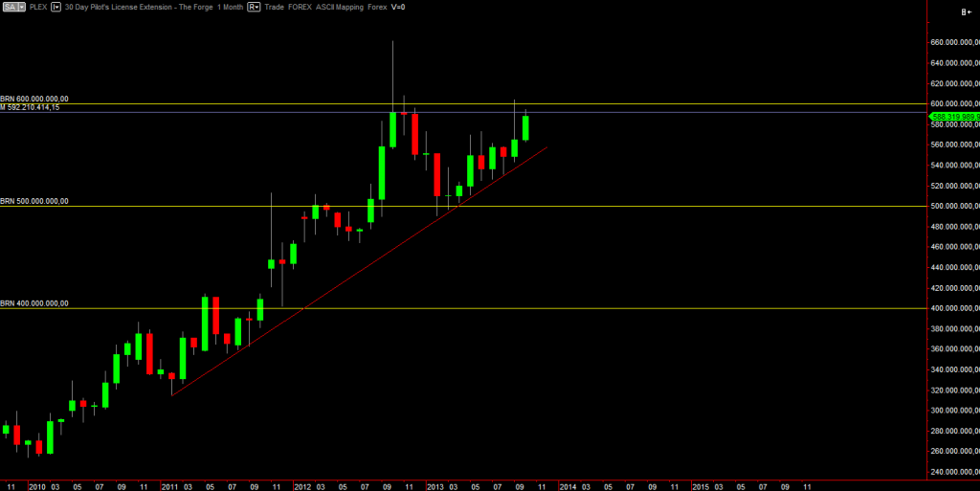Click the 2013 year marker on time axis

[435, 486]
